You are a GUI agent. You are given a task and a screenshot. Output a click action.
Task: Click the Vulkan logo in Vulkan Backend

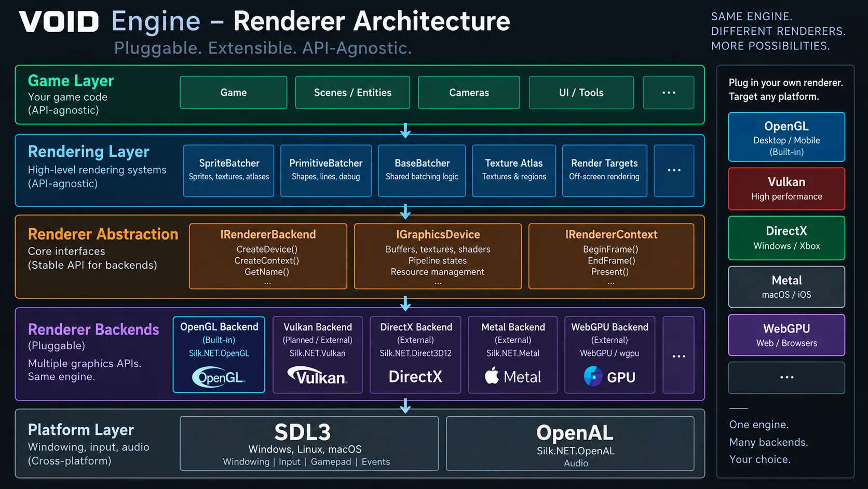pos(317,376)
